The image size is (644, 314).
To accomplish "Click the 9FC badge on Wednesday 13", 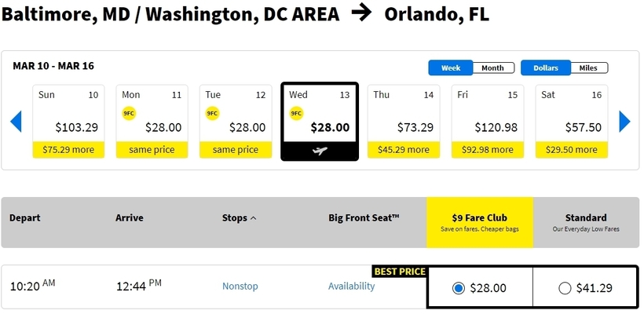I will 296,113.
